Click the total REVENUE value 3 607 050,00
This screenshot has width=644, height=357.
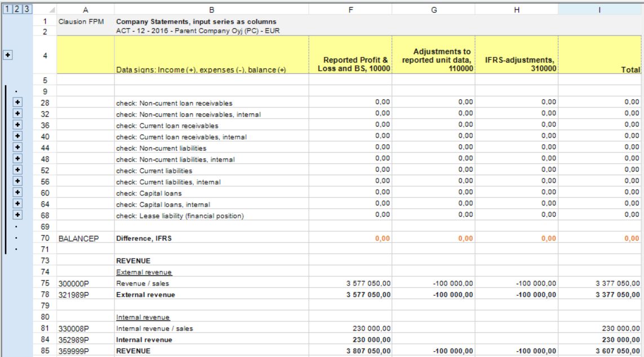pos(599,351)
